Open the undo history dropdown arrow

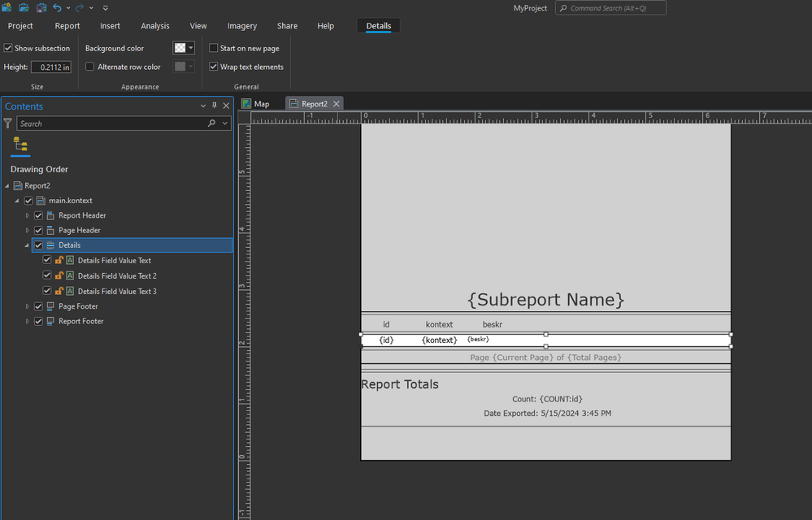click(68, 8)
